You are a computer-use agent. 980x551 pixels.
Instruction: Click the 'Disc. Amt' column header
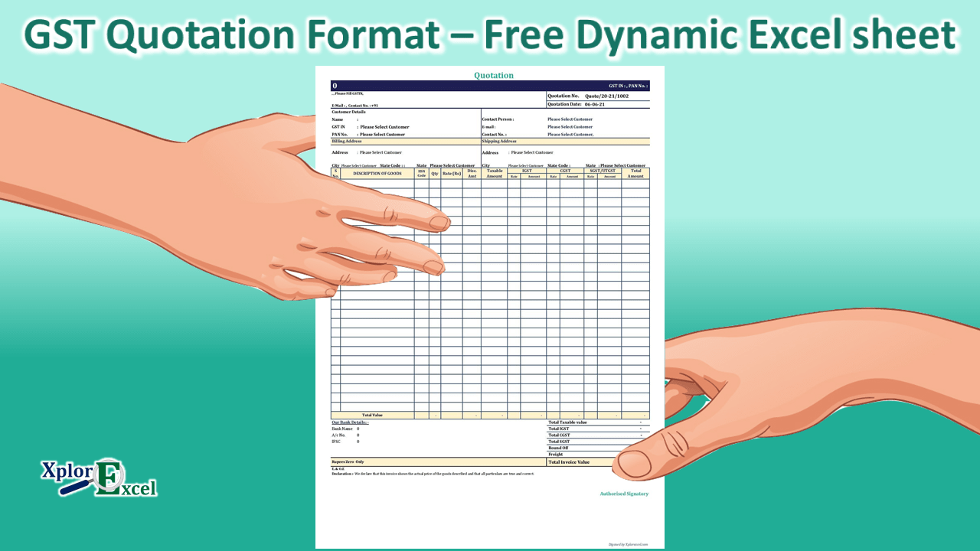point(472,174)
